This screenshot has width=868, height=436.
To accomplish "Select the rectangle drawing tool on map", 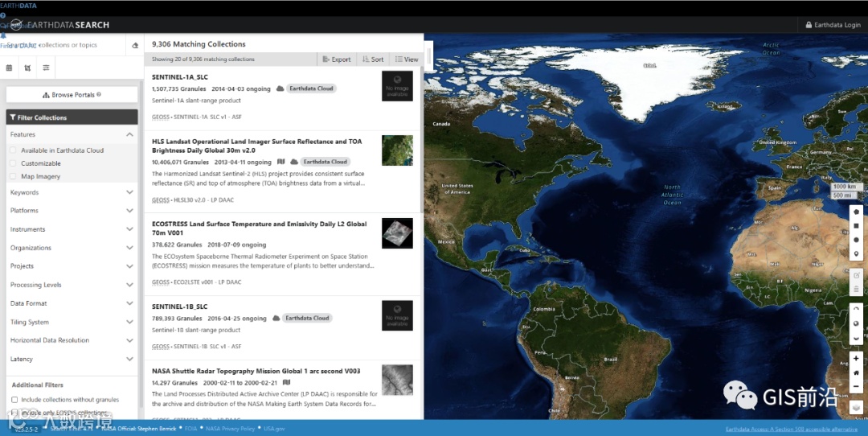I will coord(857,226).
